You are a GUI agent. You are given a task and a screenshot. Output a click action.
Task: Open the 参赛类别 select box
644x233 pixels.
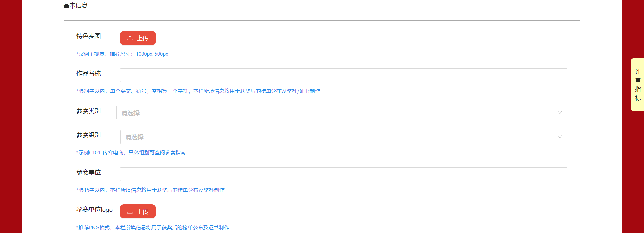(336, 113)
